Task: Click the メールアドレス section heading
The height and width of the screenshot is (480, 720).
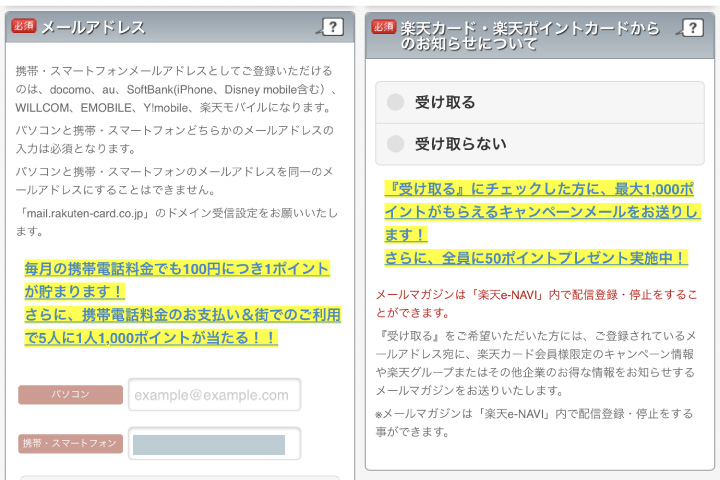Action: [93, 27]
